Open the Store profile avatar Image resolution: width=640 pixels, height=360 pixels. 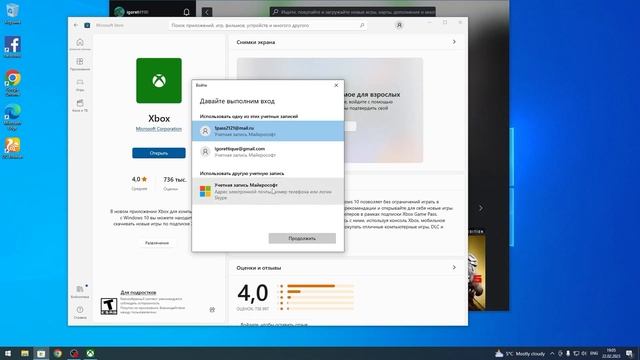[399, 25]
